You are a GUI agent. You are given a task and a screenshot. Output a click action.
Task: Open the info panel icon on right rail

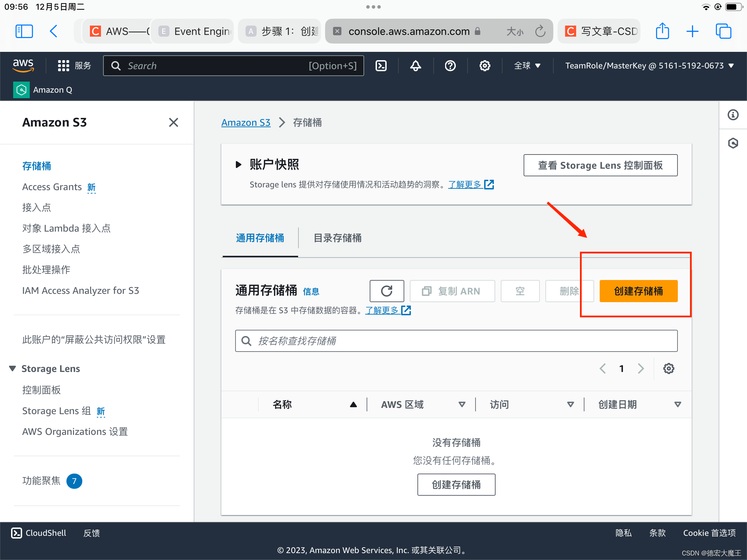pos(733,115)
